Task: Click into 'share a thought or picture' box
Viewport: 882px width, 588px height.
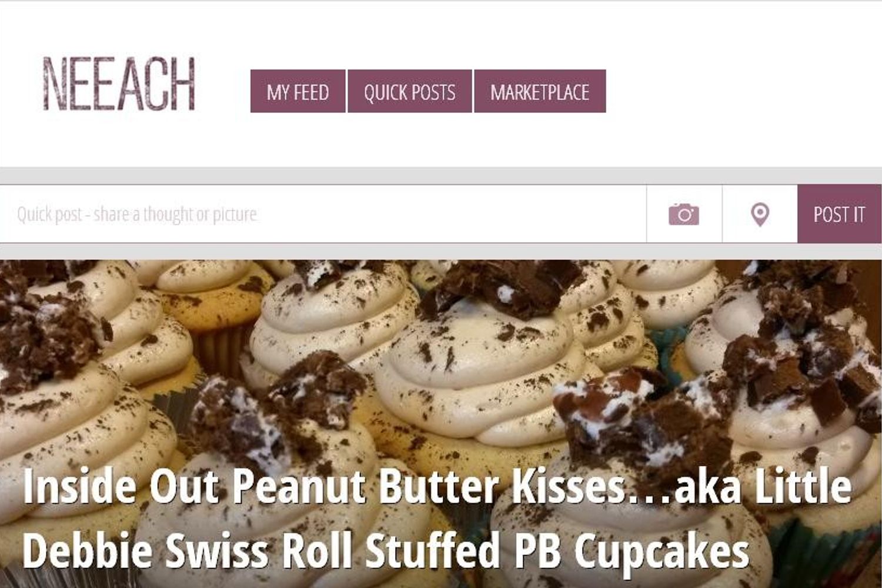Action: click(323, 214)
